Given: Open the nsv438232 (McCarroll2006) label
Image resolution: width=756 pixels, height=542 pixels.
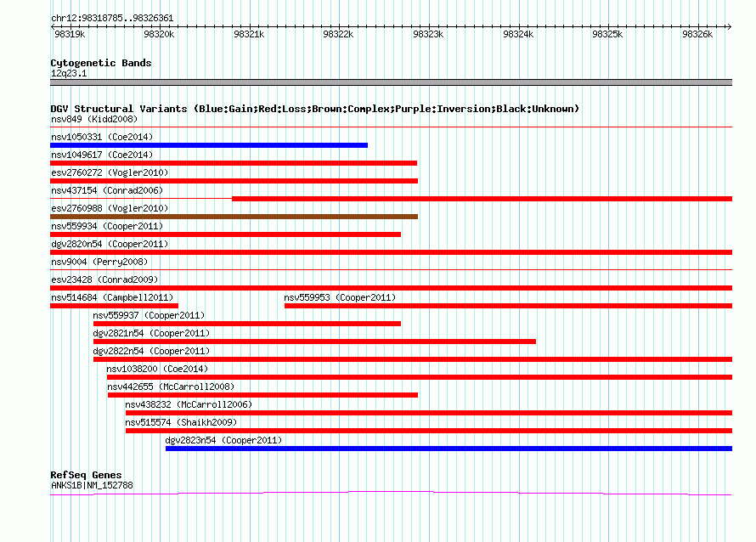Looking at the screenshot, I should tap(189, 404).
